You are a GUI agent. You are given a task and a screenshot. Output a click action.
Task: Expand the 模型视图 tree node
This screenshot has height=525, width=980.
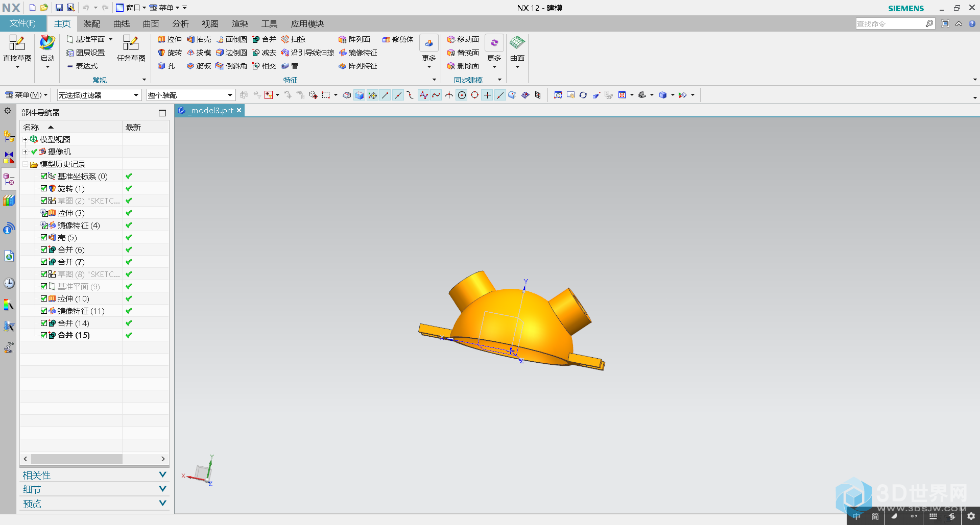point(25,139)
